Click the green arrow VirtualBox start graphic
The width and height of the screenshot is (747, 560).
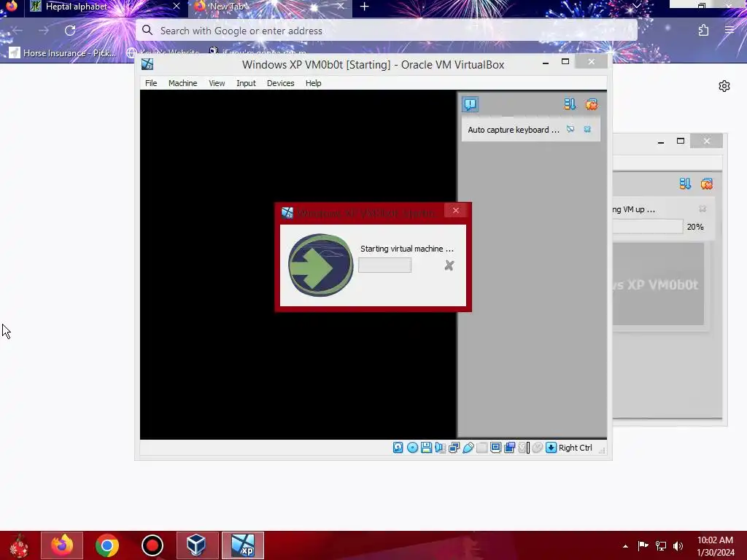pos(321,265)
